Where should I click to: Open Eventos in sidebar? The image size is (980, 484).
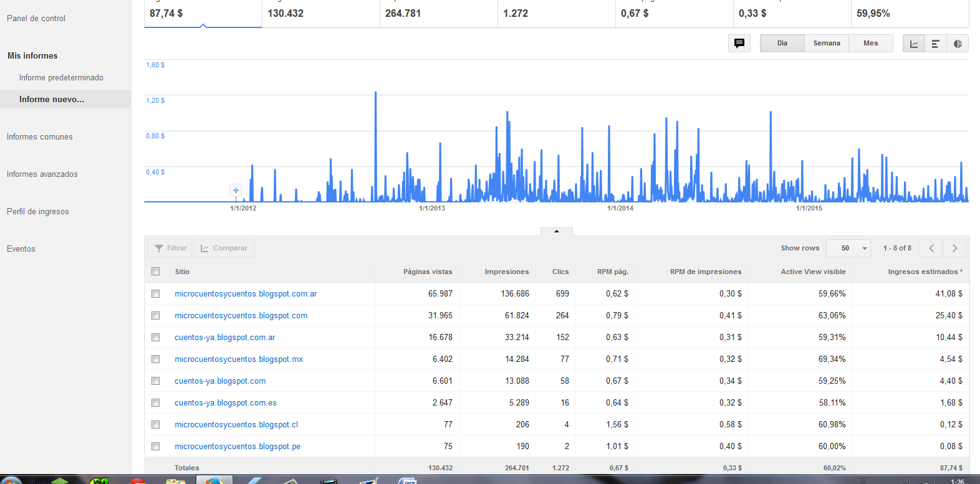pyautogui.click(x=21, y=249)
